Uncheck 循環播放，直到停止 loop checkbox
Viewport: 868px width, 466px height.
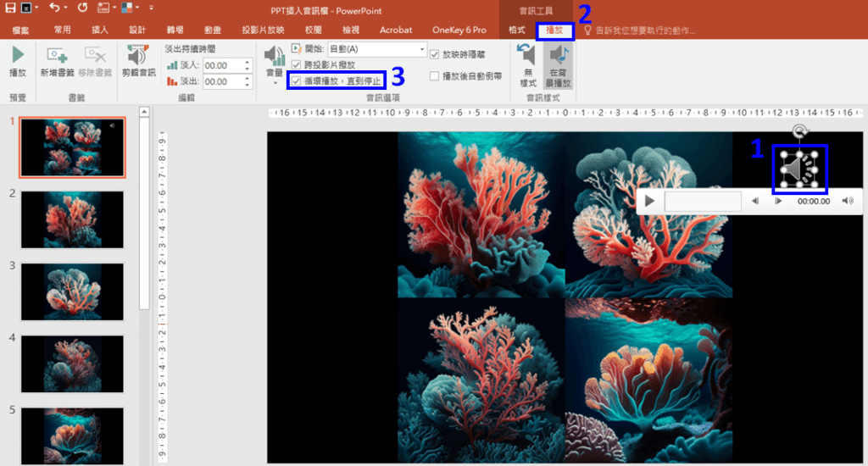coord(296,80)
